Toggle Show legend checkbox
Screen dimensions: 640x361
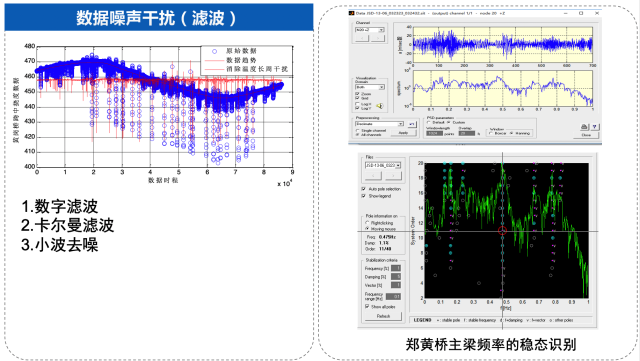[364, 196]
